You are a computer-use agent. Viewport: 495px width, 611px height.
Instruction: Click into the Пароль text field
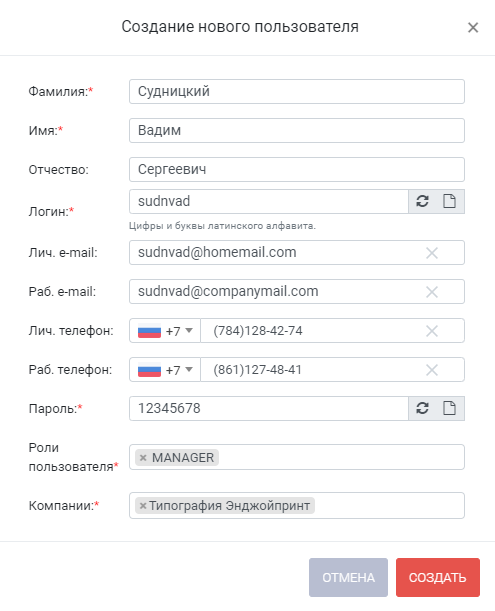[269, 408]
